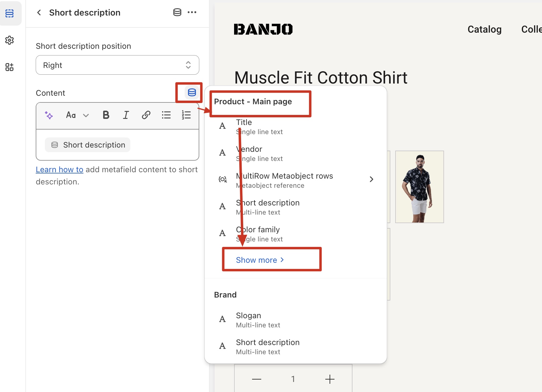The width and height of the screenshot is (542, 392).
Task: Apply numbered list formatting
Action: click(x=186, y=115)
